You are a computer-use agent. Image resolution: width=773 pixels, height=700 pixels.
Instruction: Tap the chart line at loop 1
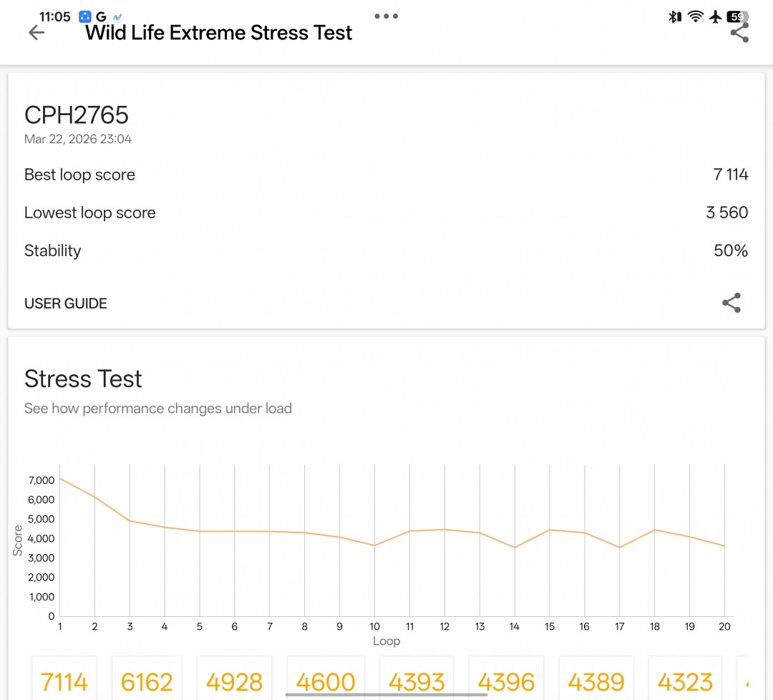click(x=60, y=478)
